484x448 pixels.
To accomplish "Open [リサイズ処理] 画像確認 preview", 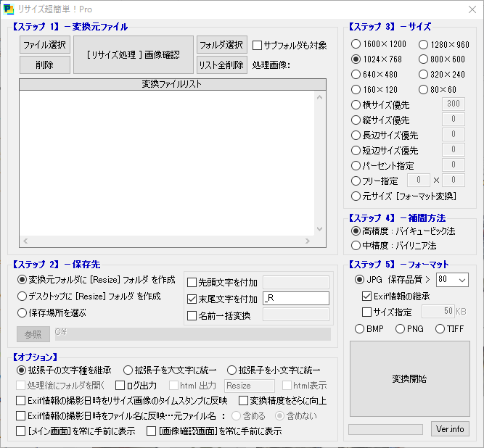I will pyautogui.click(x=134, y=54).
